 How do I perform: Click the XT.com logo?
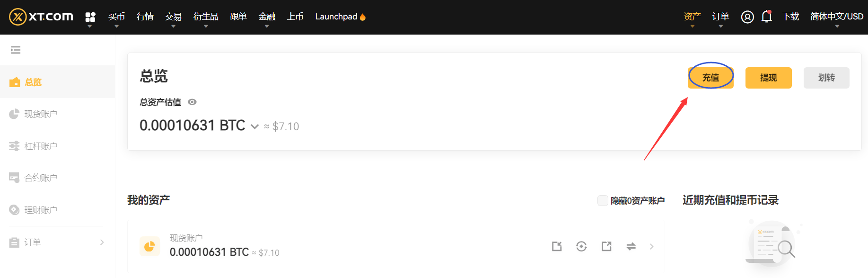[41, 17]
